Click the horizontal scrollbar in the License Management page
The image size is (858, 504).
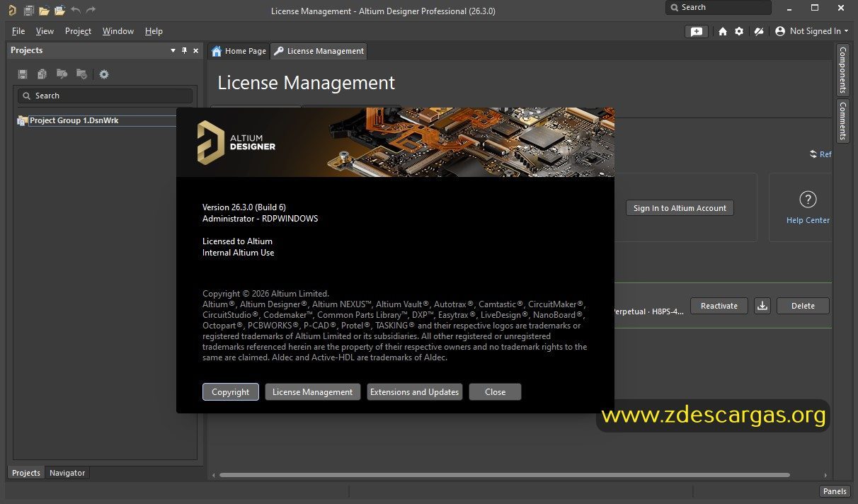click(x=505, y=475)
